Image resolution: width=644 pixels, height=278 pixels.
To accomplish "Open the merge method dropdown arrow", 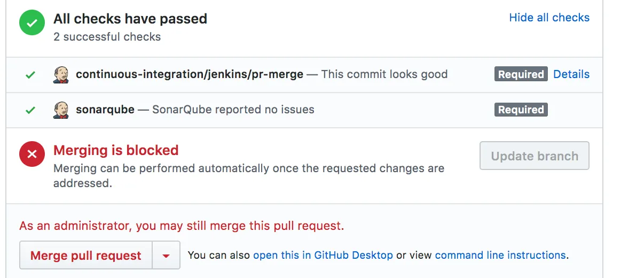I will click(x=166, y=256).
